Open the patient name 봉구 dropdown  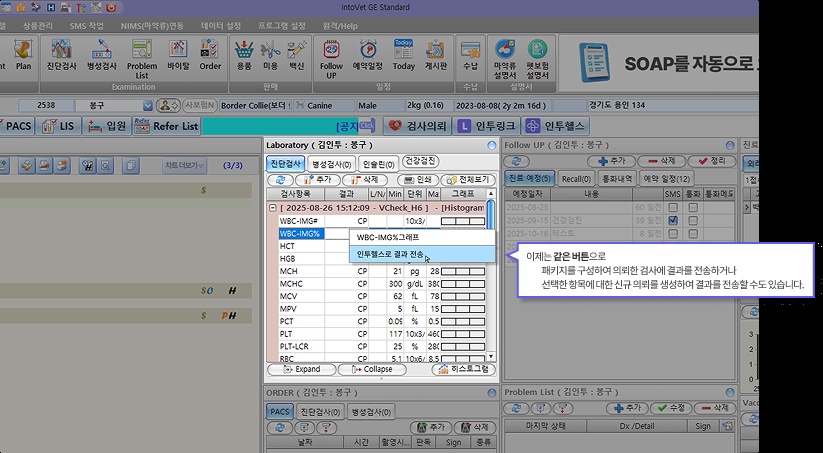(147, 105)
